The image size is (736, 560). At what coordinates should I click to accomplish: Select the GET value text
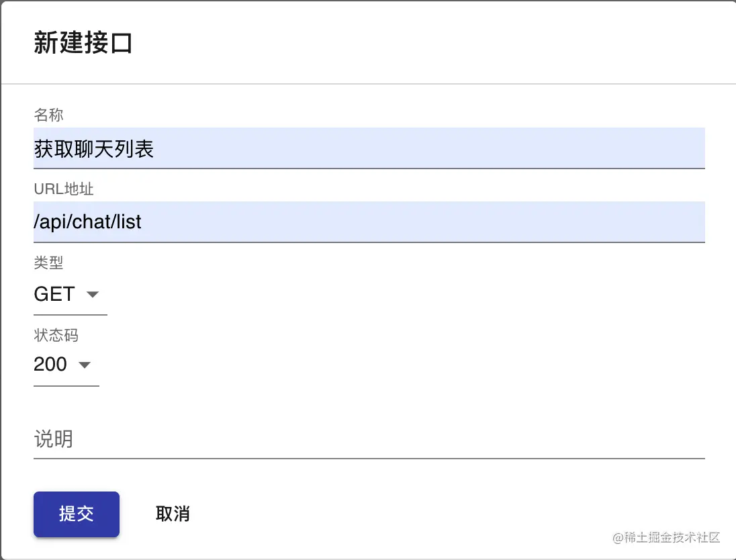(54, 294)
